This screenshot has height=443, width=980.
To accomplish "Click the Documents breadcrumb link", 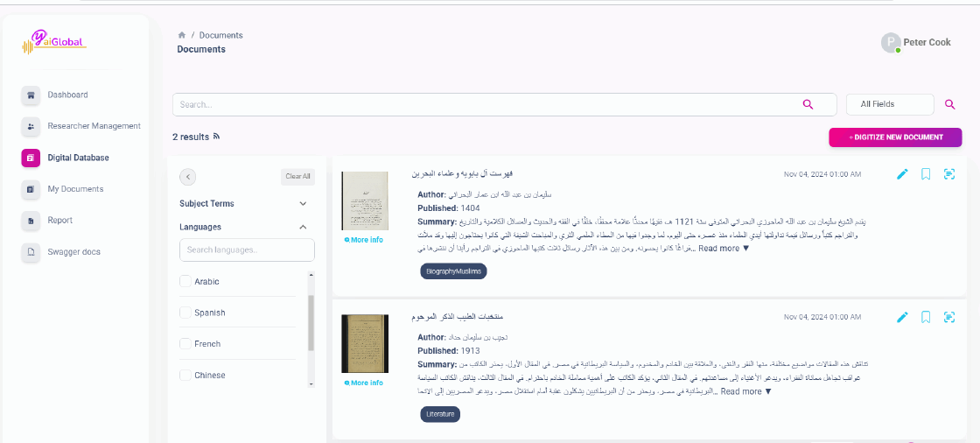I will point(221,35).
